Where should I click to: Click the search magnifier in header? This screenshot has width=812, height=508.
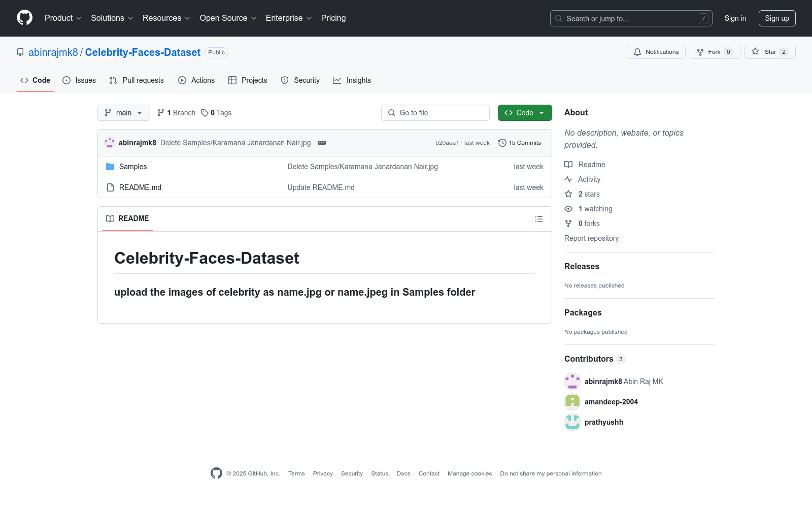(x=559, y=18)
